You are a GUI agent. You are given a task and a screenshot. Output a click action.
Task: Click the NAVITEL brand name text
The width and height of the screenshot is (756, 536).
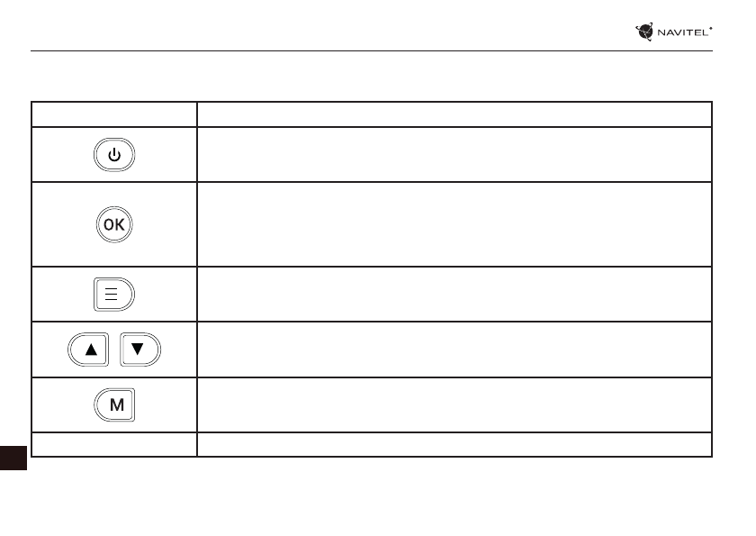682,33
